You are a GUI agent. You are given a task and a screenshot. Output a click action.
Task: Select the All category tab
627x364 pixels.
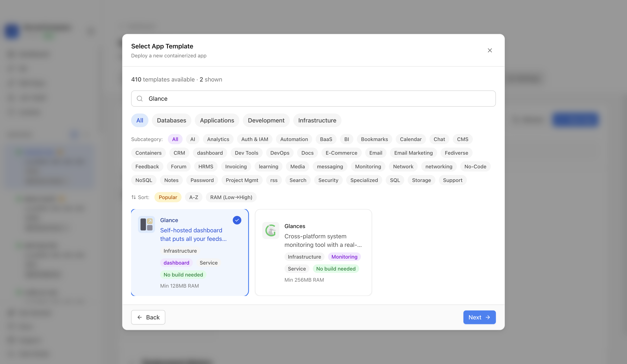pyautogui.click(x=140, y=120)
